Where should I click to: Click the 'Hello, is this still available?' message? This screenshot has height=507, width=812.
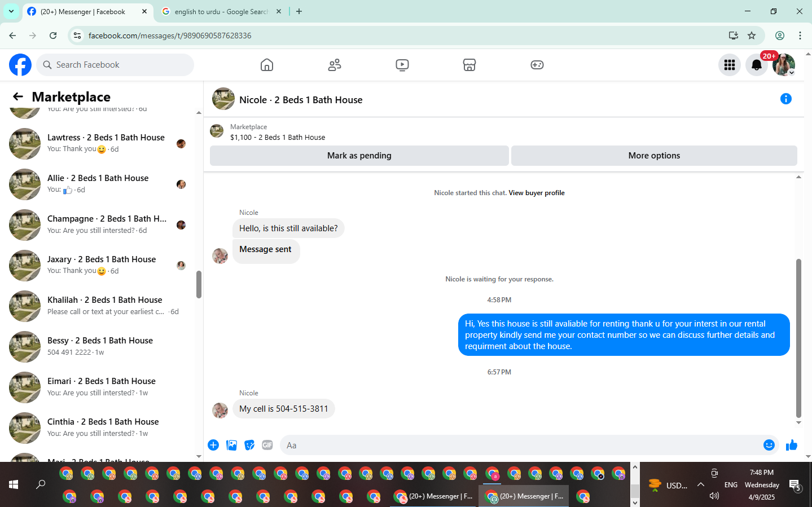288,228
